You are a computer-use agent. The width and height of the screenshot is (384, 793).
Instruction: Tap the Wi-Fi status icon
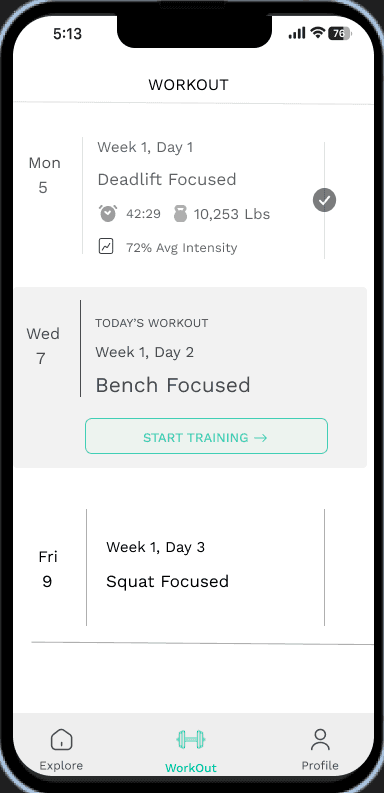318,33
